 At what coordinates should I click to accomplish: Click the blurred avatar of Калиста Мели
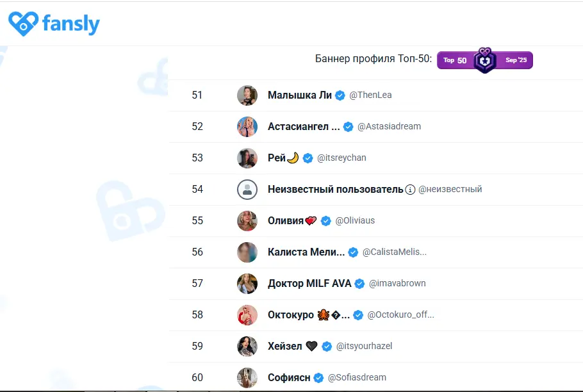click(x=247, y=252)
